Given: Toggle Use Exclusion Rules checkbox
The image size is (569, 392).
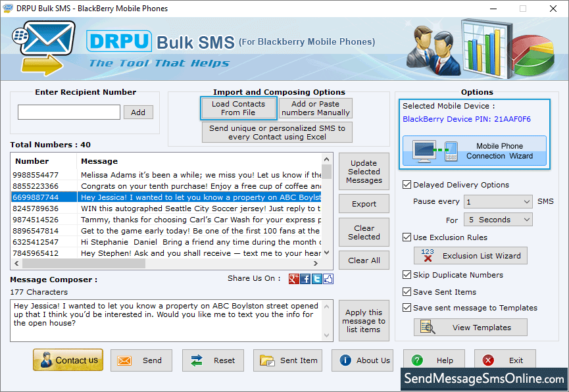Looking at the screenshot, I should (x=407, y=237).
